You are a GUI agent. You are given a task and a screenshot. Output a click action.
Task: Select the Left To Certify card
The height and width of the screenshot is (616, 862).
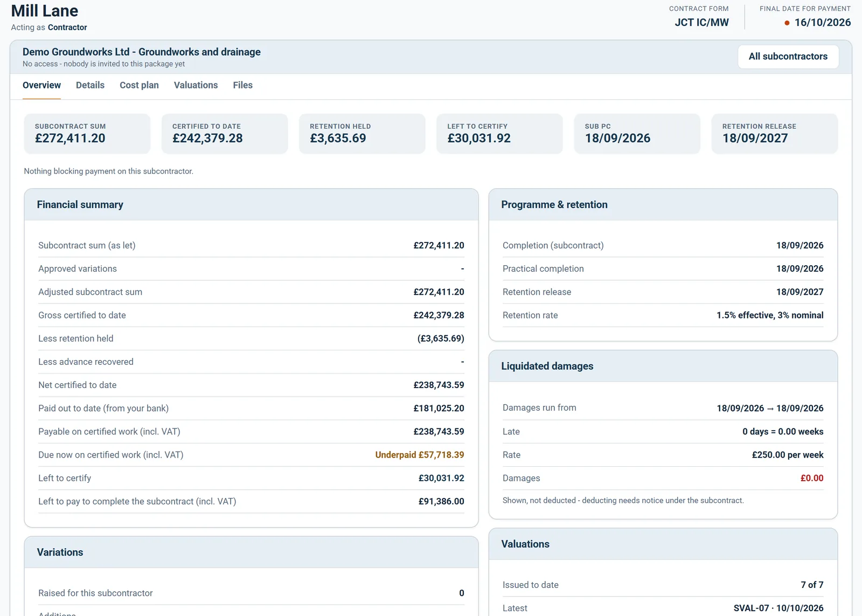(499, 134)
